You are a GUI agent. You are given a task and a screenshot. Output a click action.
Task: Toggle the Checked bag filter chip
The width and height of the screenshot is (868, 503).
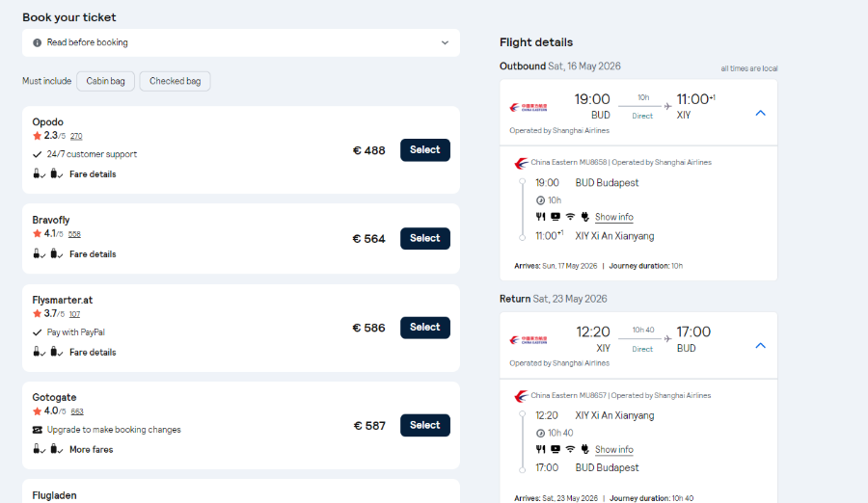(x=175, y=81)
